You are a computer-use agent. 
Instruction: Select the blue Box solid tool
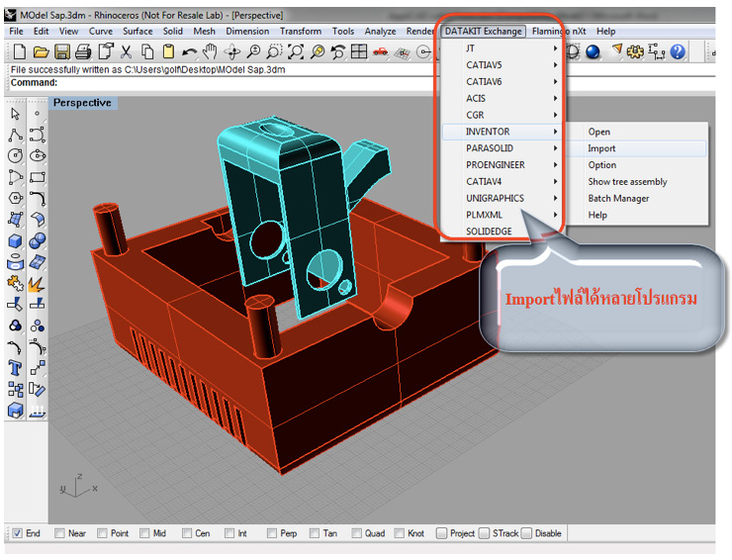(15, 241)
